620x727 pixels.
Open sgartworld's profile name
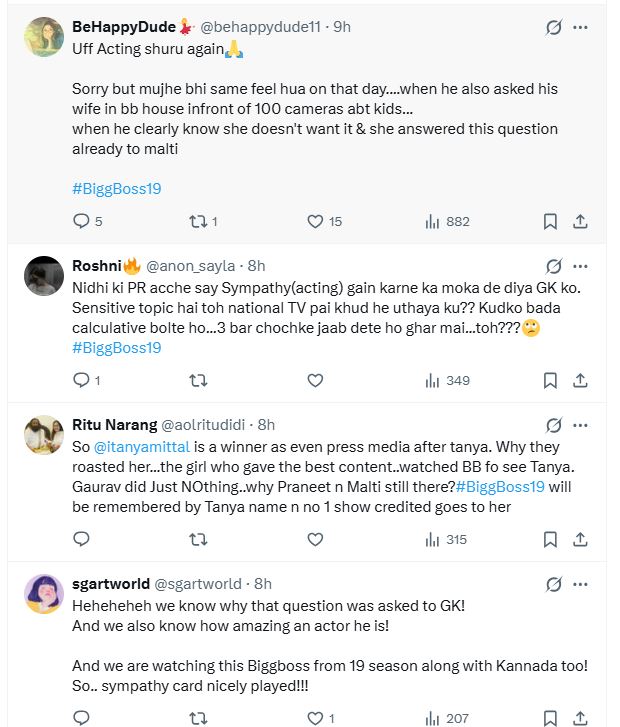[110, 584]
